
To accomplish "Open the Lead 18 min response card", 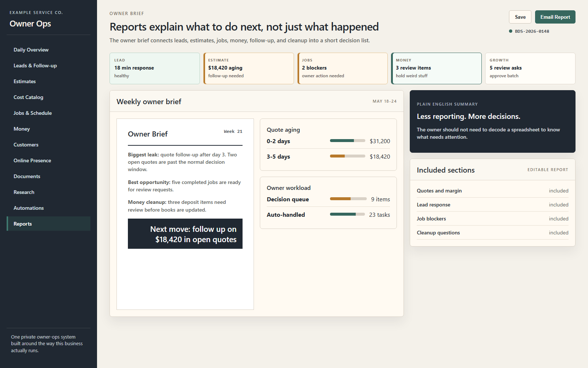I will coord(155,68).
